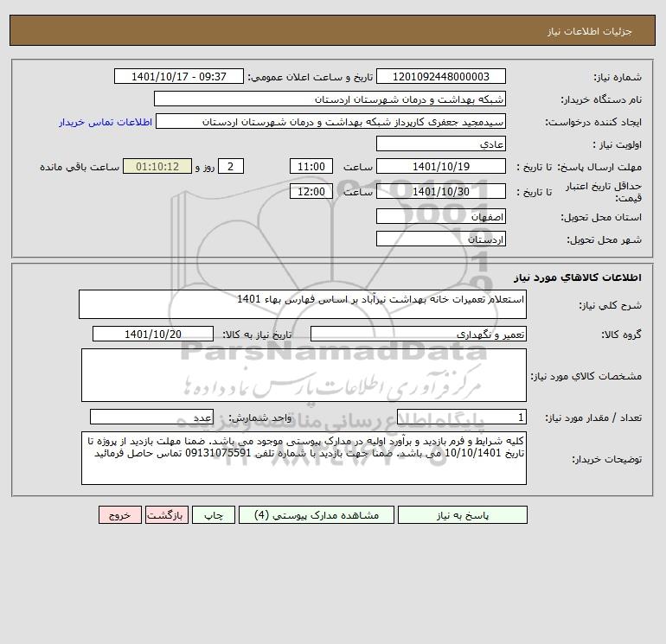Click the مشخصات کالای مورد نیاز label
This screenshot has width=666, height=644.
[x=586, y=376]
